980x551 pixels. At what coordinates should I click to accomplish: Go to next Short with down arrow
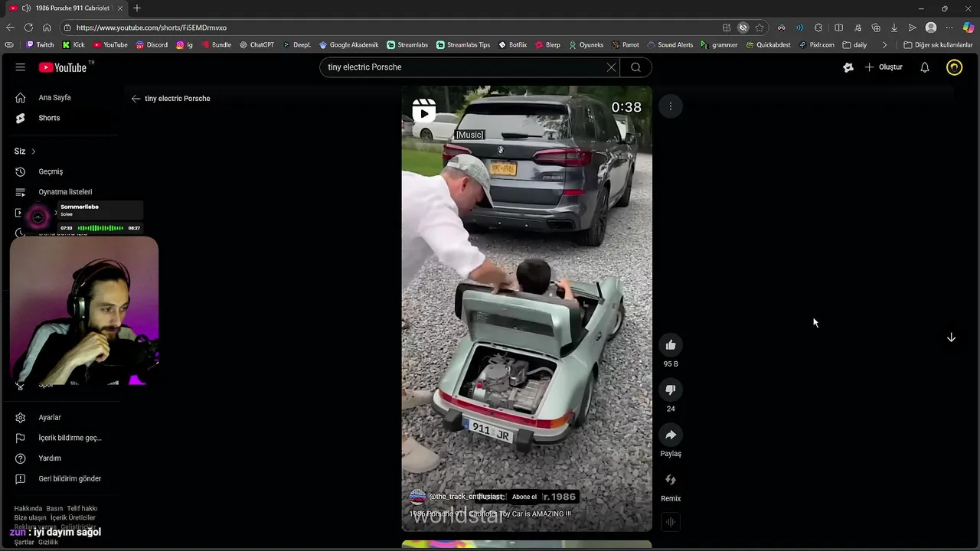(952, 337)
